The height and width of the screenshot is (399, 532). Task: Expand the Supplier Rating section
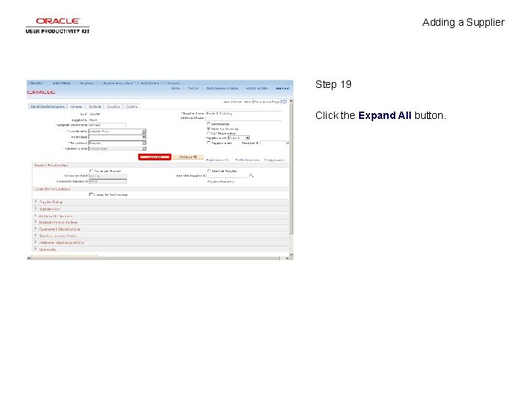tap(35, 202)
